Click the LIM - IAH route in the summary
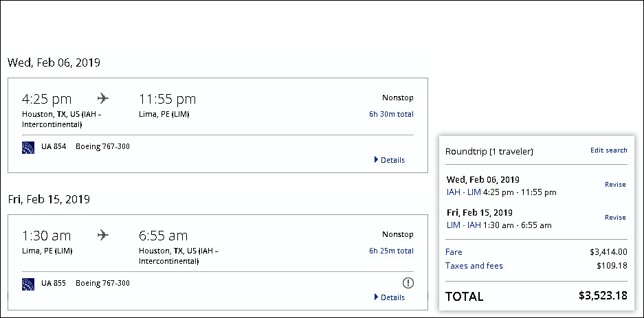This screenshot has width=644, height=318. [463, 225]
